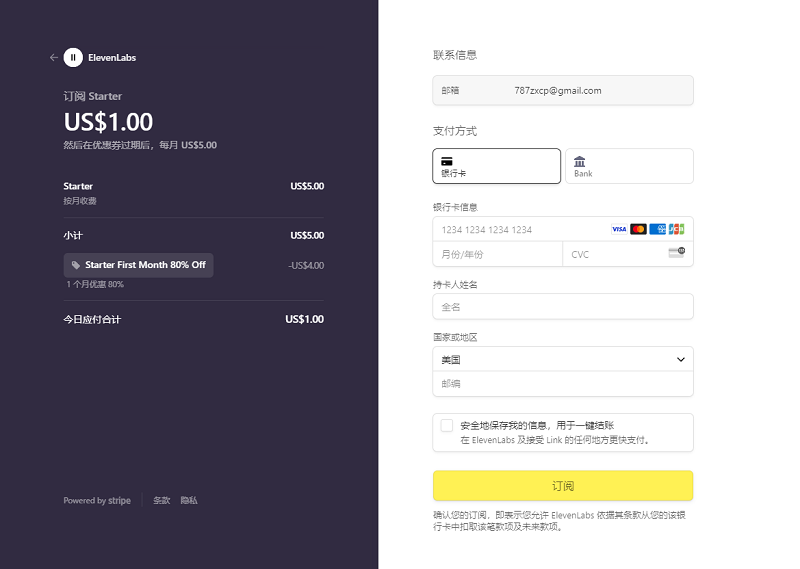Click the yellow 订阅 subscribe button
The width and height of the screenshot is (800, 569).
coord(563,486)
